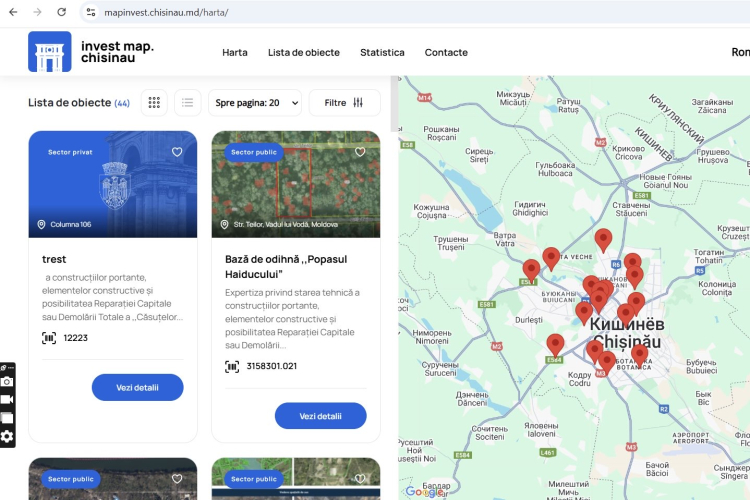Open Lista de obiecte menu item
The width and height of the screenshot is (750, 500).
pos(304,53)
